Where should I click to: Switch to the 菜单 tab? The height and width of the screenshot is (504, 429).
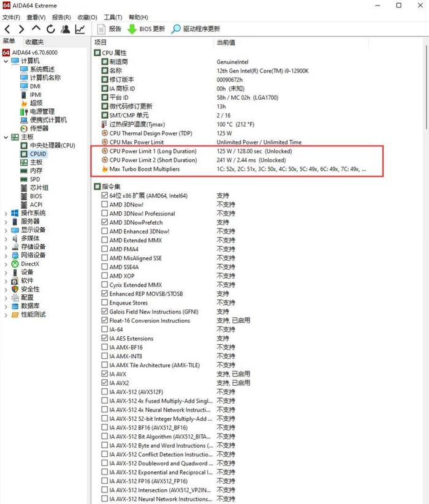click(9, 41)
